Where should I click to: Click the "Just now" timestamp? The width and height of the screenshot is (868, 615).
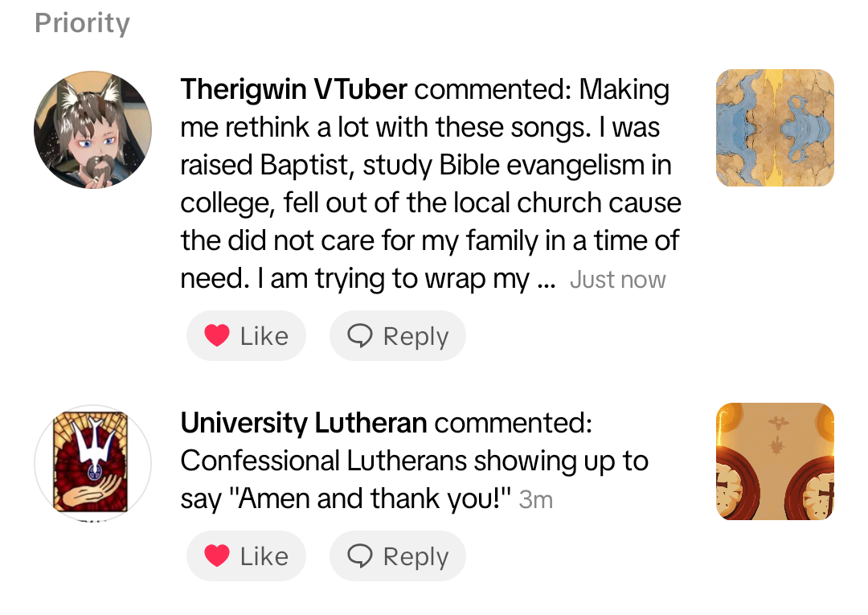point(617,280)
